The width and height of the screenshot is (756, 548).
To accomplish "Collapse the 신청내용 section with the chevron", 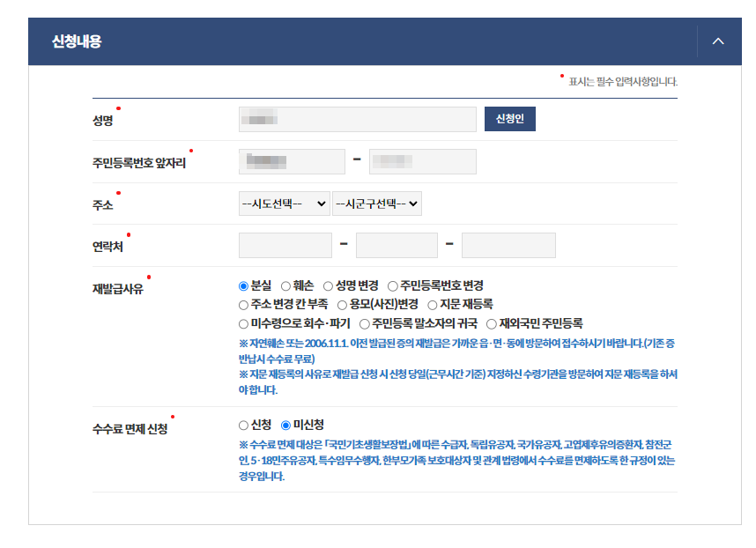I will click(718, 41).
